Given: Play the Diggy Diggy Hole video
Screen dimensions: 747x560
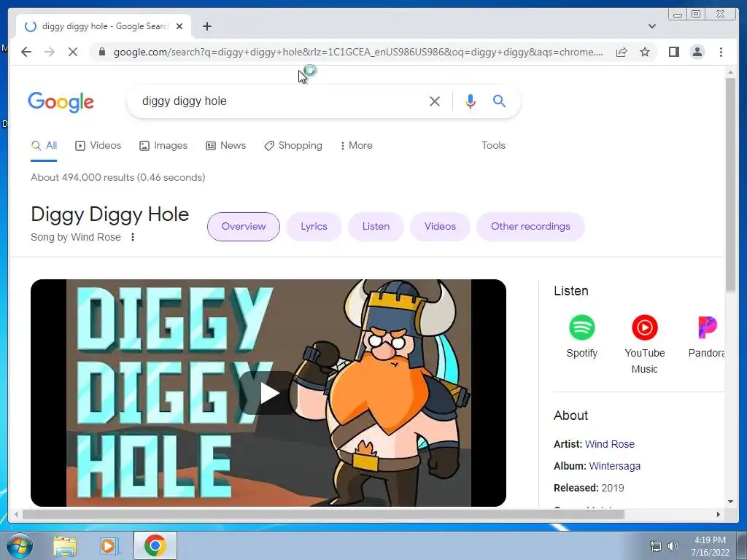Looking at the screenshot, I should (268, 393).
